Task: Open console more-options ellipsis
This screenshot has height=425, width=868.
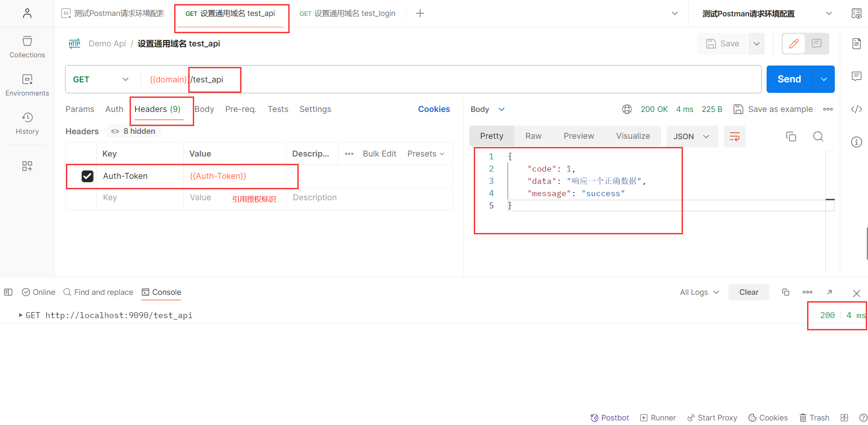Action: pyautogui.click(x=808, y=292)
